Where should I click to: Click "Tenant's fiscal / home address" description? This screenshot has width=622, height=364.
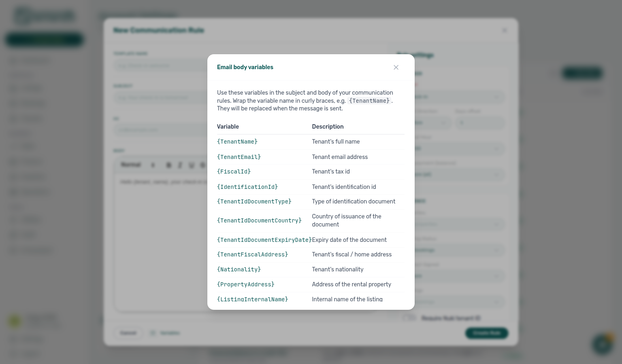(x=351, y=254)
